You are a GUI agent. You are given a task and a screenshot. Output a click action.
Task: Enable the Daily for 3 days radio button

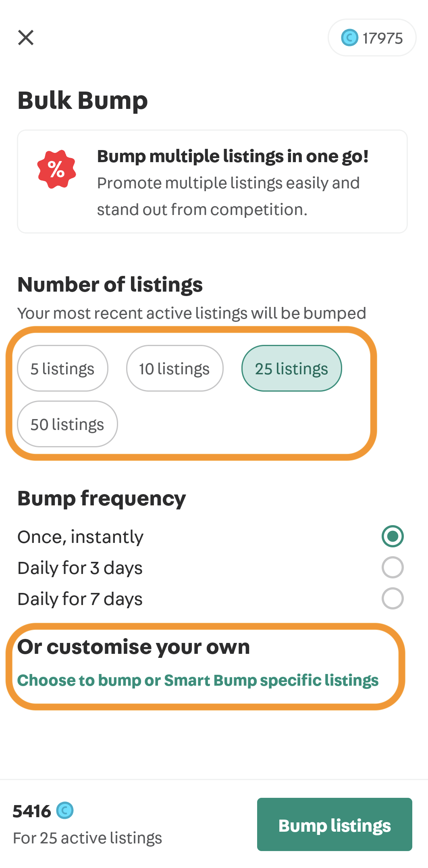point(393,568)
